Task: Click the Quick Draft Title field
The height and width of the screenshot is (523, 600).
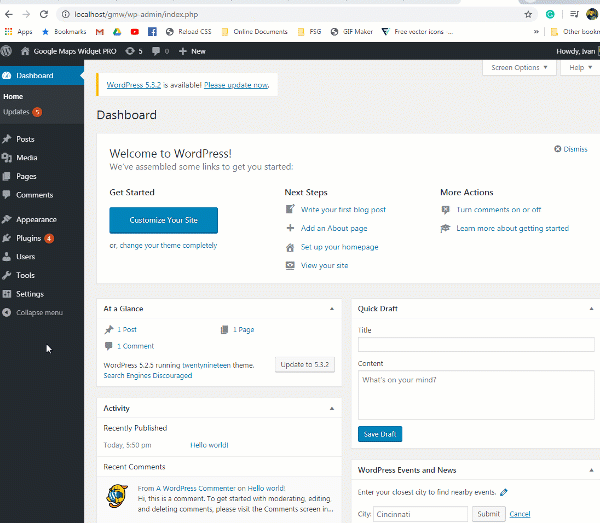Action: (x=476, y=345)
